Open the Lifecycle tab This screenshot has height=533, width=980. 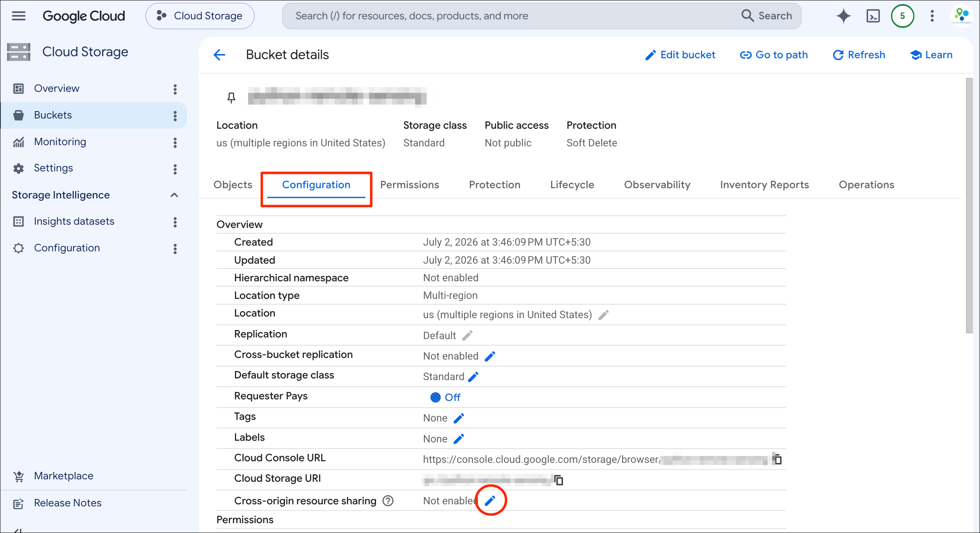pyautogui.click(x=572, y=185)
